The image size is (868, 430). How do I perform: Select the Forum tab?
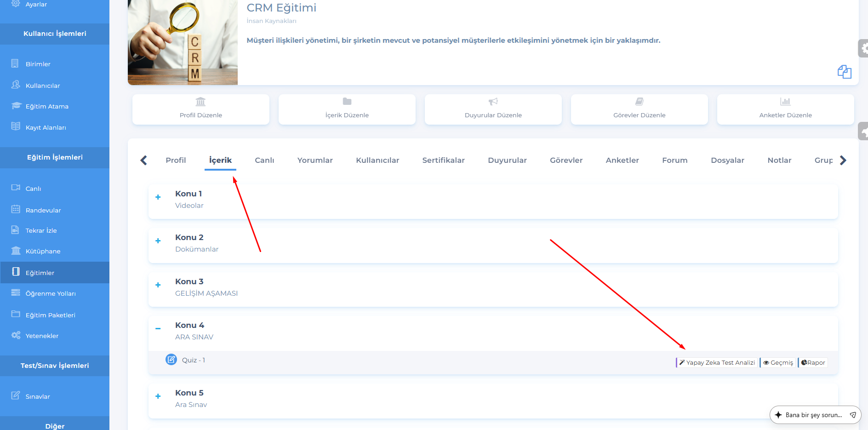[x=674, y=160]
